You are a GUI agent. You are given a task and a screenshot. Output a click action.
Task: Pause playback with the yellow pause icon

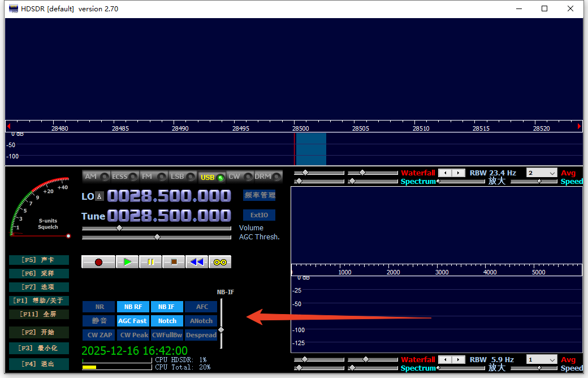pos(150,262)
